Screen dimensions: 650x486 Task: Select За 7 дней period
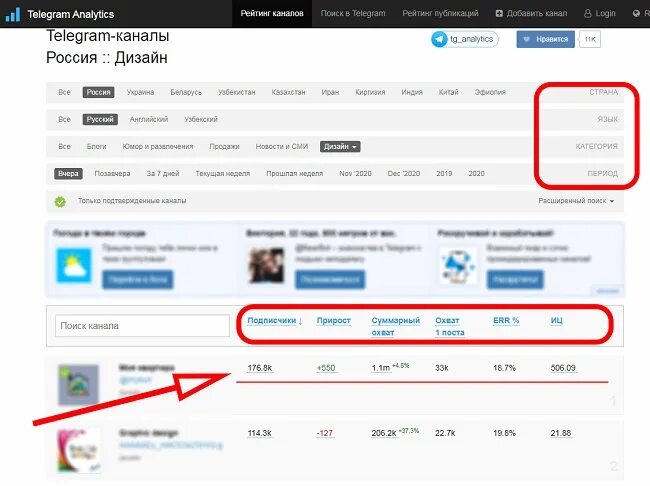[x=163, y=174]
